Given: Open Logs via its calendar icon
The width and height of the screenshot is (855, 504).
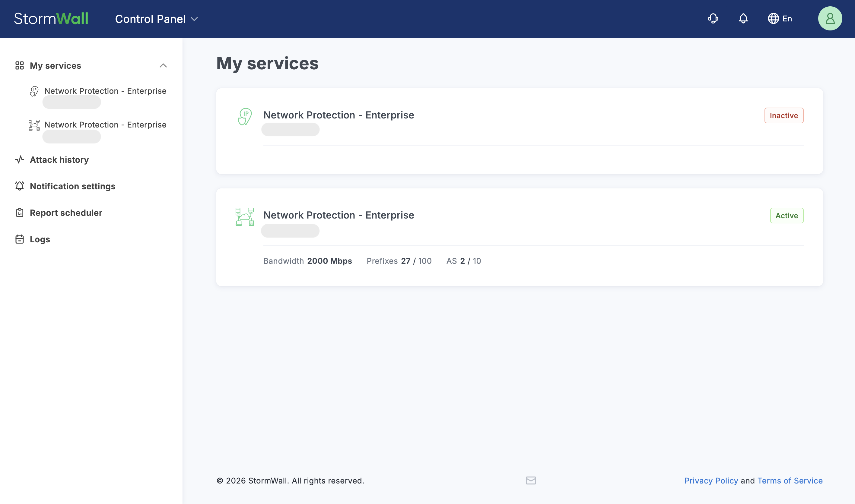Looking at the screenshot, I should [19, 239].
